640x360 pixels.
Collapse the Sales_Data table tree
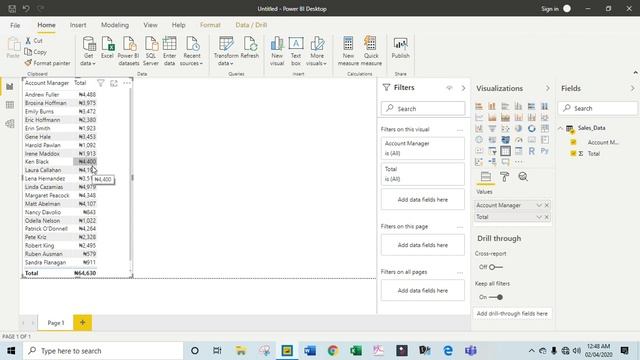tap(560, 128)
